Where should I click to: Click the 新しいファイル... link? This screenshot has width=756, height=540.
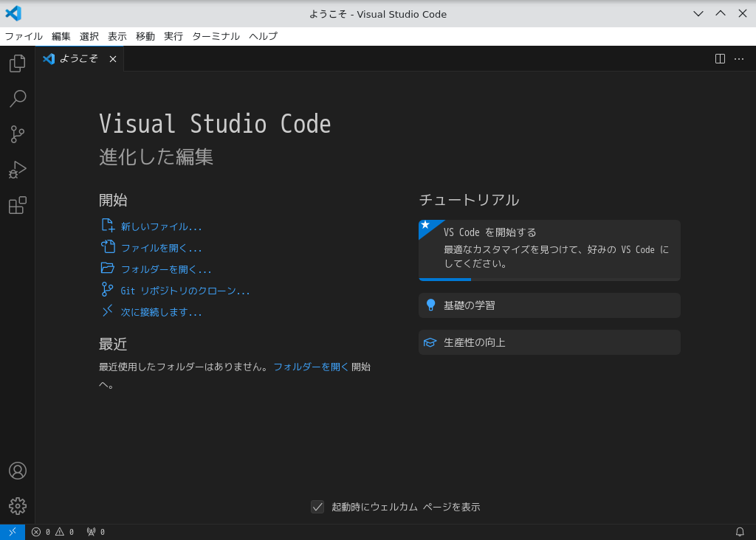tap(161, 226)
